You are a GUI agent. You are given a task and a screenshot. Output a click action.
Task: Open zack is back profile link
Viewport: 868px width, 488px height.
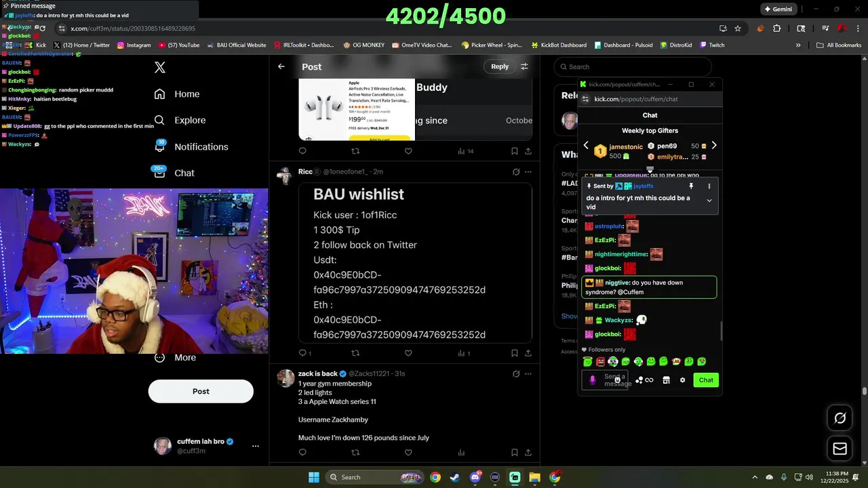coord(318,373)
